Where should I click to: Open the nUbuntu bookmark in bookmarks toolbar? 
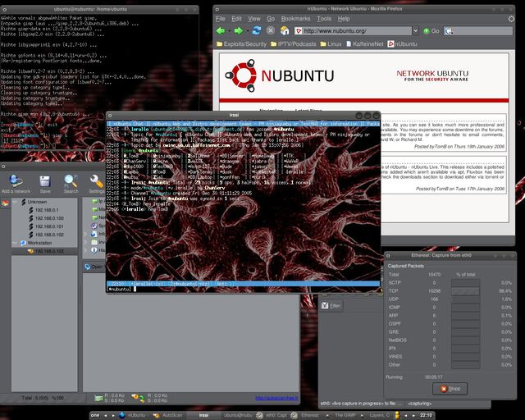[x=402, y=43]
